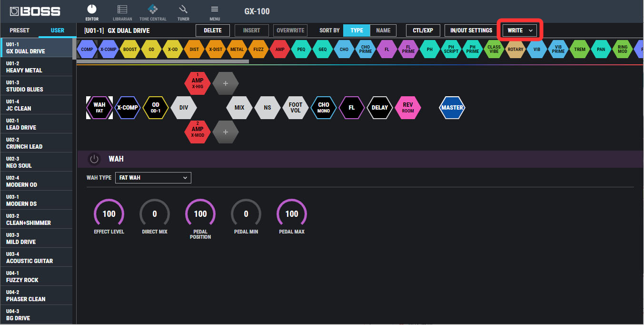The image size is (644, 325).
Task: Click the patch list vertical scrollbar
Action: pyautogui.click(x=74, y=49)
